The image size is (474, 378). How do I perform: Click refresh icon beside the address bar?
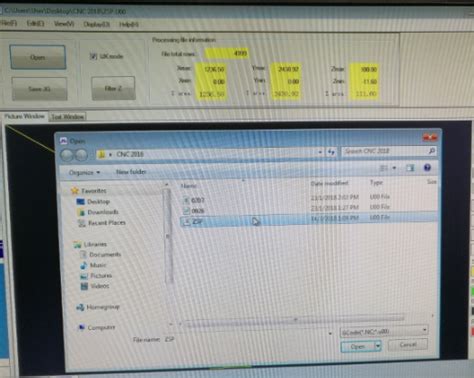pos(331,152)
